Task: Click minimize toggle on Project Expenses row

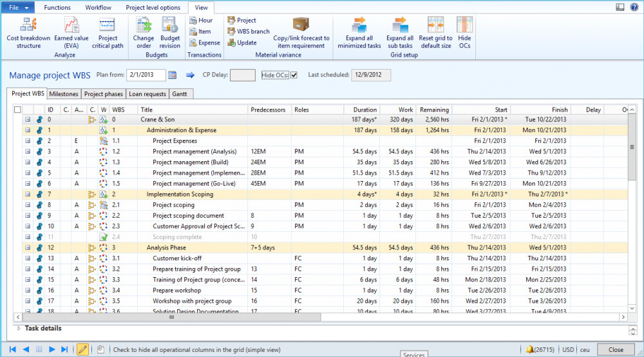Action: [28, 141]
